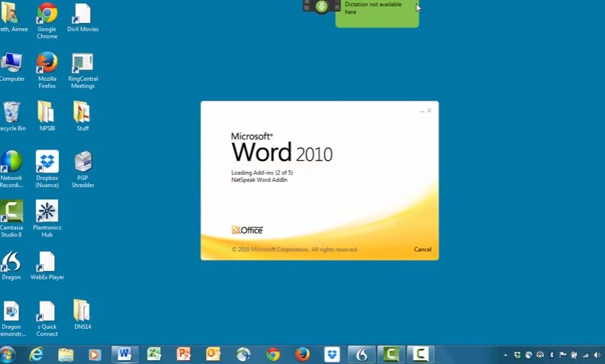Show hidden system tray icons
The height and width of the screenshot is (364, 605).
point(506,355)
